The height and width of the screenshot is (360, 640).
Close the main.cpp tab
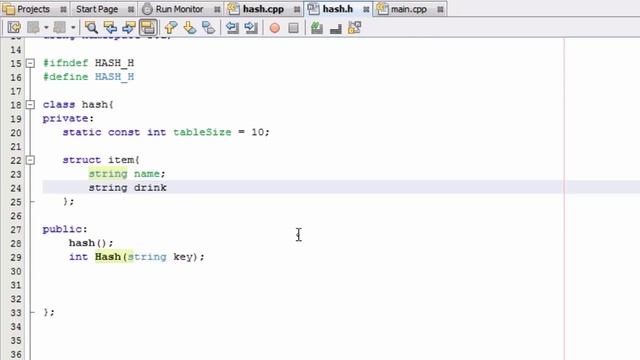440,9
